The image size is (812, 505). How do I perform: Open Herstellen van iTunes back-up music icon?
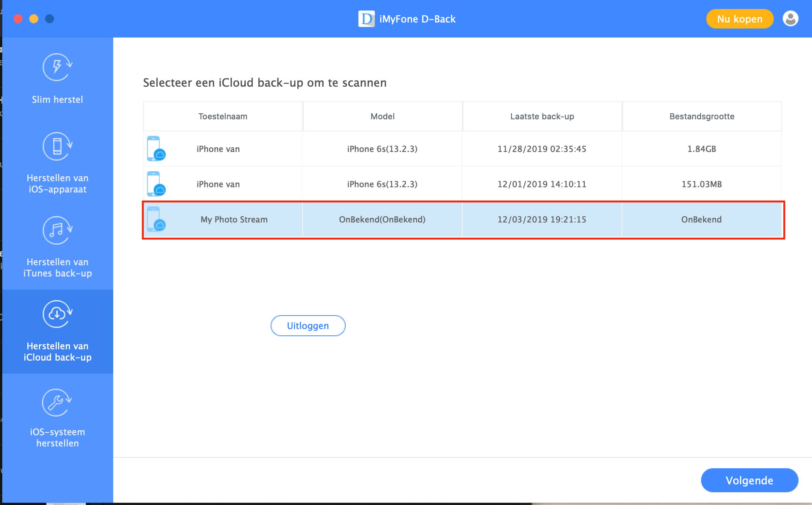click(x=57, y=230)
